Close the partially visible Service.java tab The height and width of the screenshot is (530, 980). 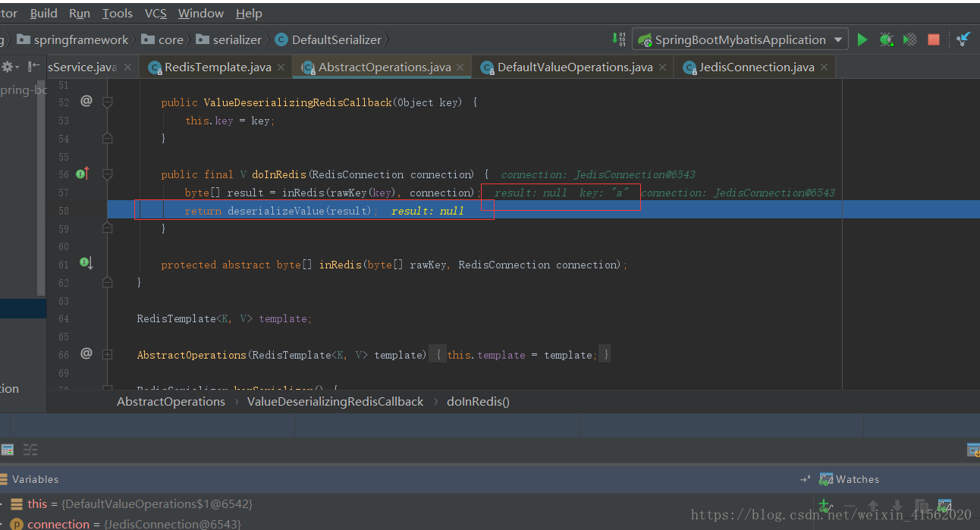point(127,67)
